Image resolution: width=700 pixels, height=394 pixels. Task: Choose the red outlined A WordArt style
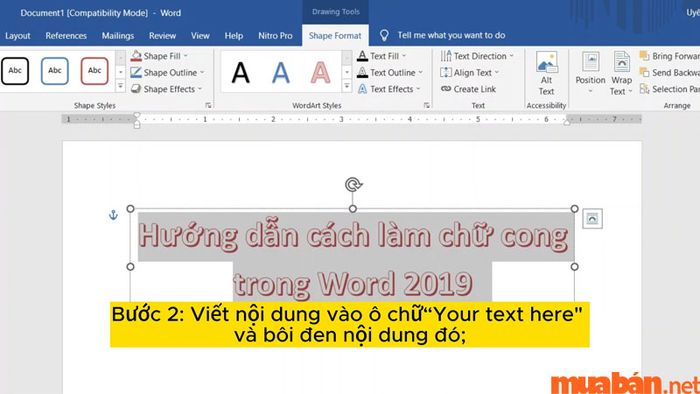(321, 73)
